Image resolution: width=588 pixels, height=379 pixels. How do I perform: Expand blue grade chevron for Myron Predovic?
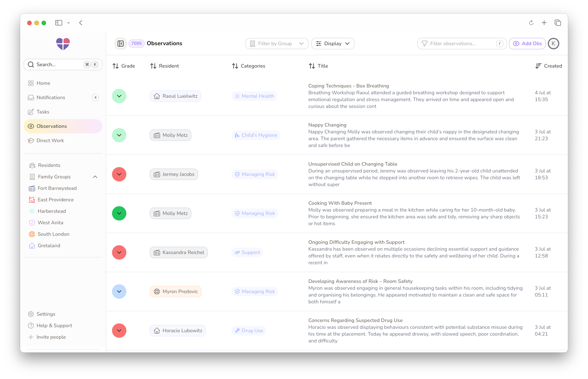click(x=119, y=291)
